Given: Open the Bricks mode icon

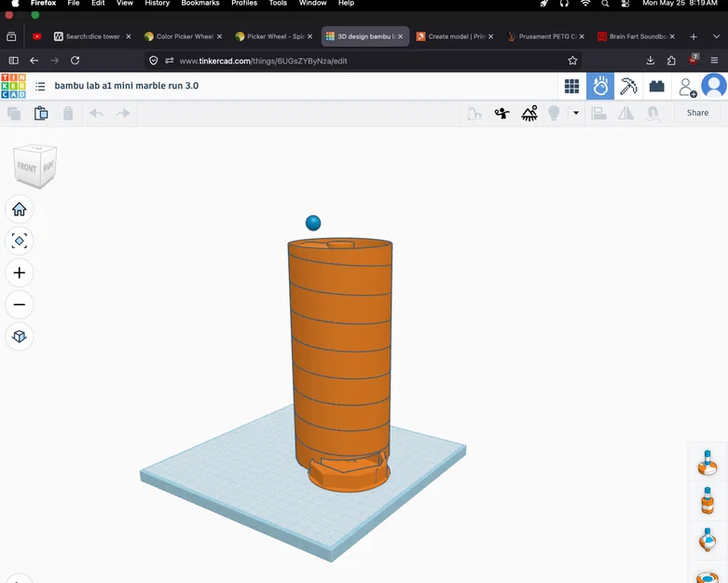Looking at the screenshot, I should (656, 86).
